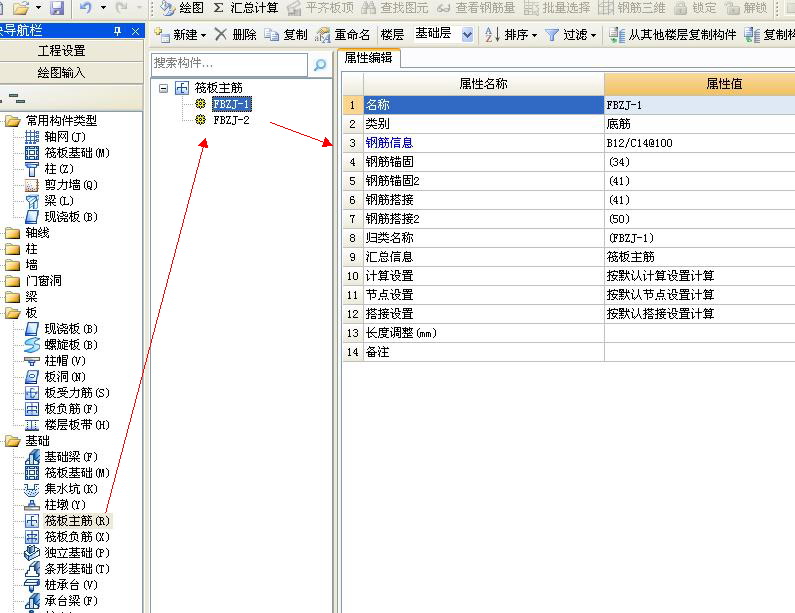Image resolution: width=795 pixels, height=613 pixels.
Task: Click 平齐板顶 align slab top
Action: coord(320,8)
